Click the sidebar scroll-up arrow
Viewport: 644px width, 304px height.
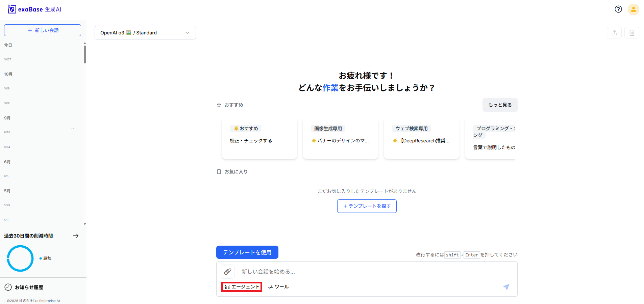(x=85, y=43)
